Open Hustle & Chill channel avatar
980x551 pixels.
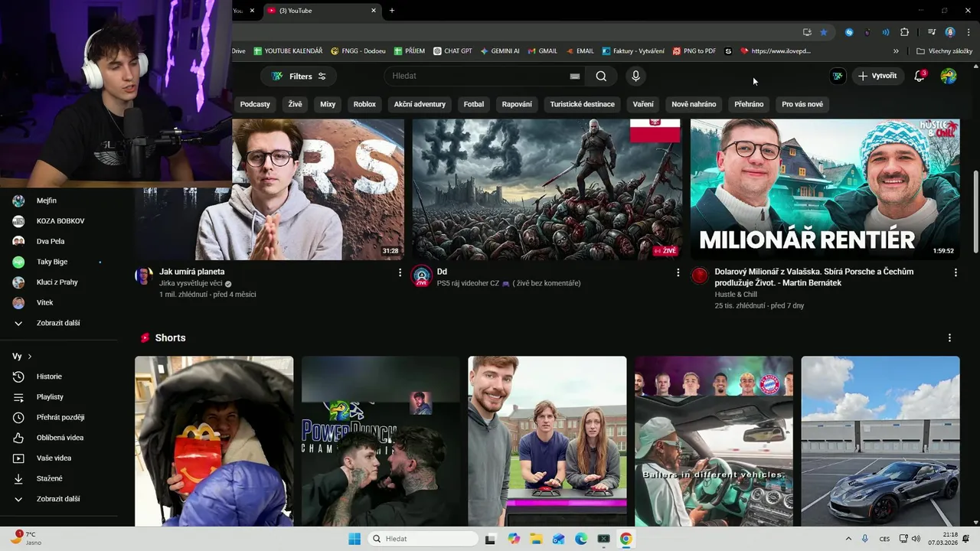700,276
